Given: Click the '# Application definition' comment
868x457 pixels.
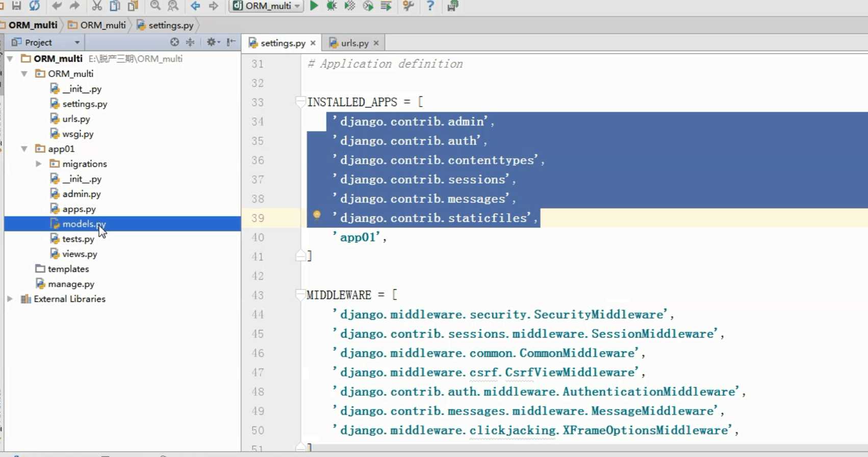Looking at the screenshot, I should 385,64.
